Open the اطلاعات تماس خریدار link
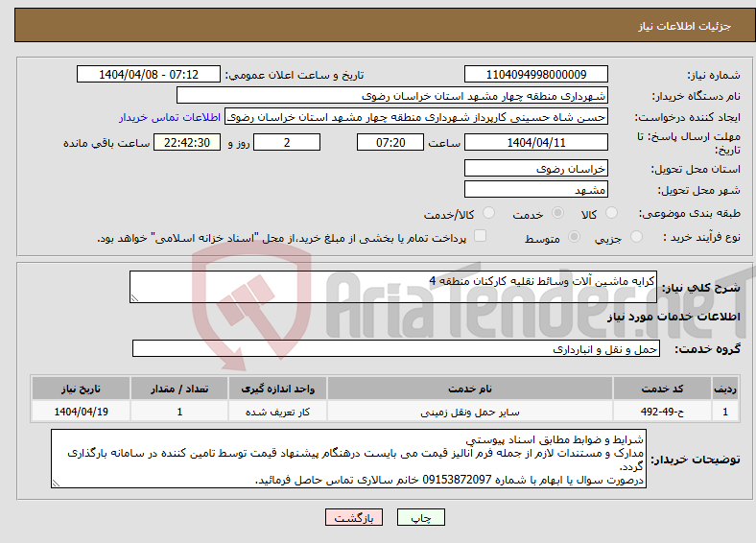 [170, 117]
